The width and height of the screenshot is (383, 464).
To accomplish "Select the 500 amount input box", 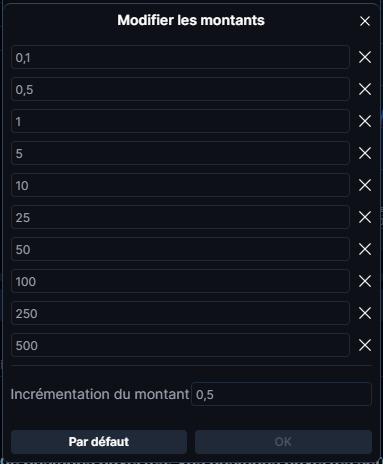I will point(180,345).
